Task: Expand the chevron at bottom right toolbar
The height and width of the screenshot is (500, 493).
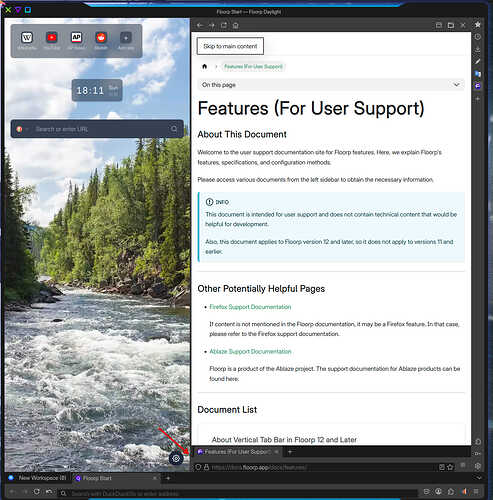Action: pos(479,478)
